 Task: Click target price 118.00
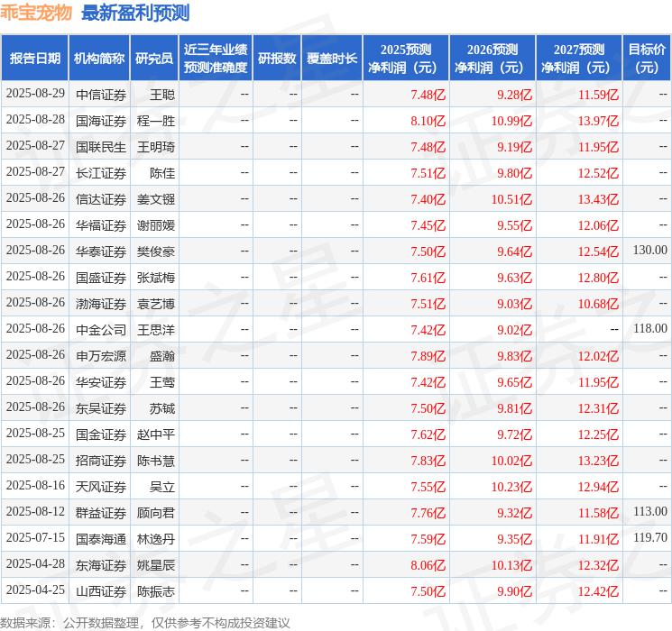tap(650, 328)
